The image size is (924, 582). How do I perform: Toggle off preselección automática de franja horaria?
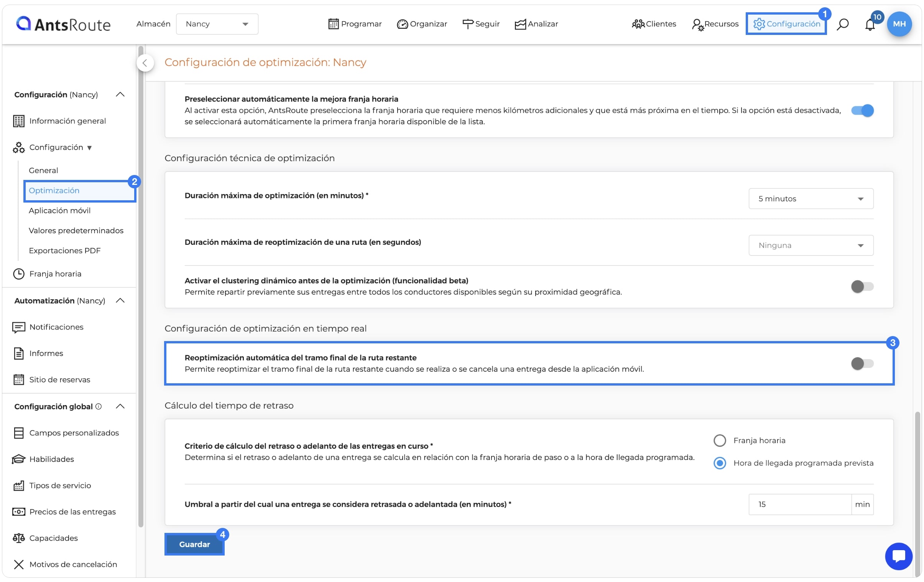pyautogui.click(x=862, y=110)
